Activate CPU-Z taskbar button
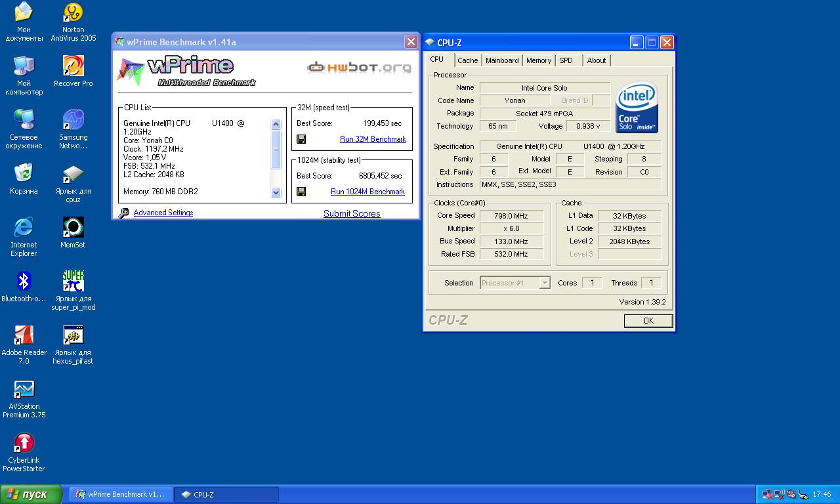This screenshot has width=840, height=504. pyautogui.click(x=227, y=494)
